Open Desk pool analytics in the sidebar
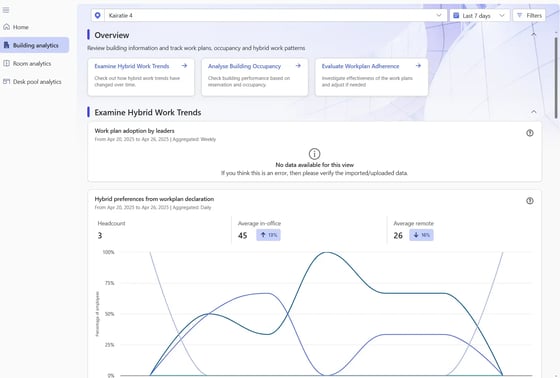 [37, 81]
